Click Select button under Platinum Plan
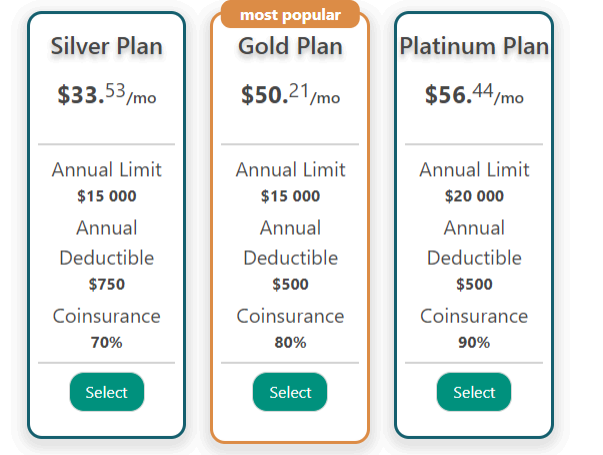 coord(474,392)
